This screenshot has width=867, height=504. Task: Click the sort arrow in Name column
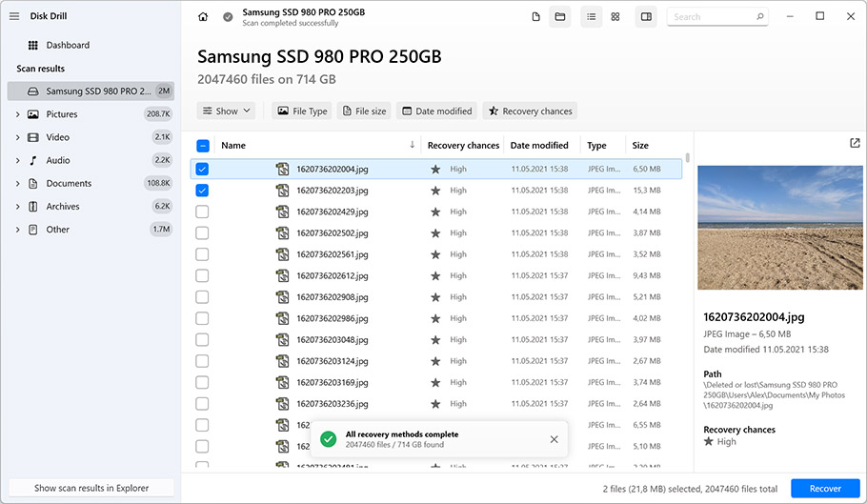[x=412, y=145]
